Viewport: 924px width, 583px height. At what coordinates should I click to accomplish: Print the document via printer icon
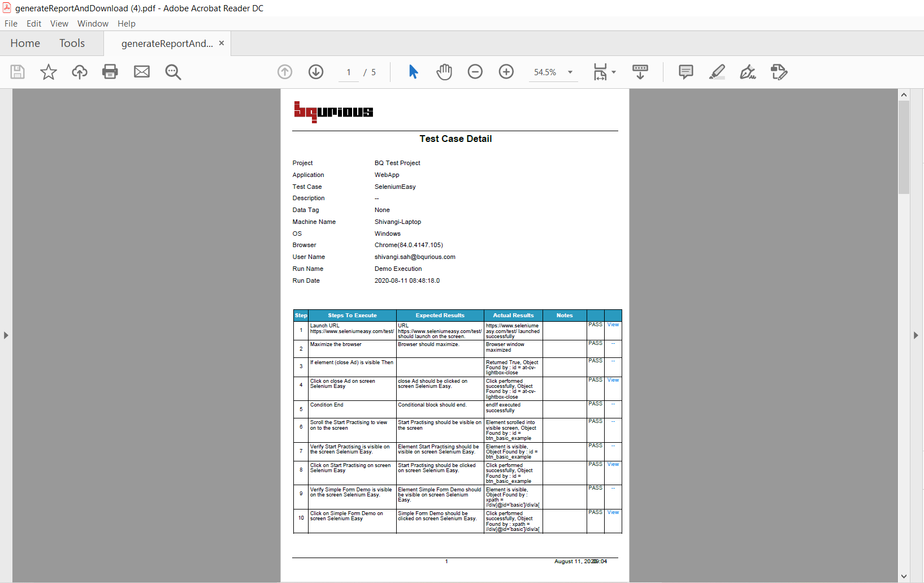click(110, 72)
